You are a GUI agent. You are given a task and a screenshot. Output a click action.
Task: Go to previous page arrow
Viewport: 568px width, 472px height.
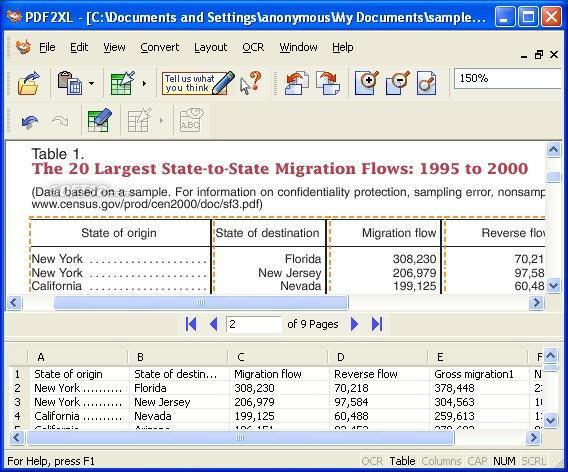[214, 324]
